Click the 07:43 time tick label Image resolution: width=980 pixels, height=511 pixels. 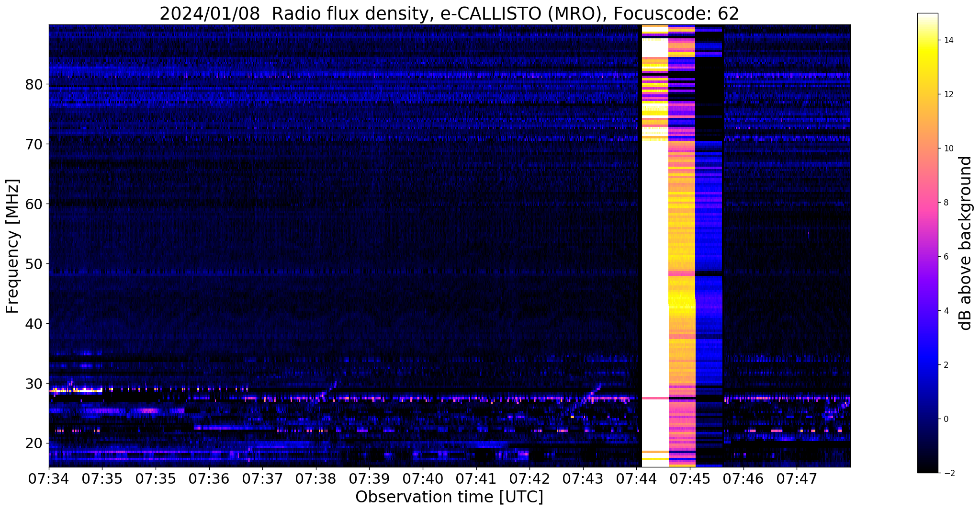583,478
